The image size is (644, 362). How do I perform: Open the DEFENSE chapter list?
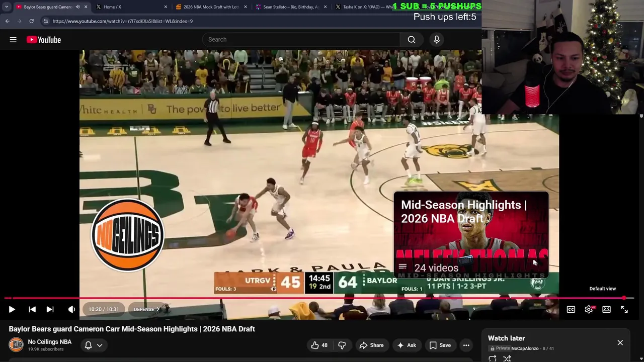point(147,310)
